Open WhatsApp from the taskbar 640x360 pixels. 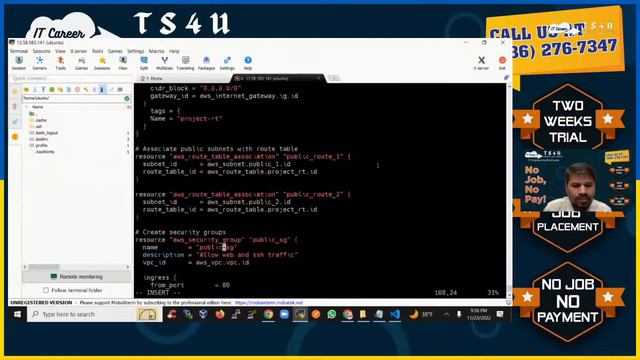click(332, 314)
